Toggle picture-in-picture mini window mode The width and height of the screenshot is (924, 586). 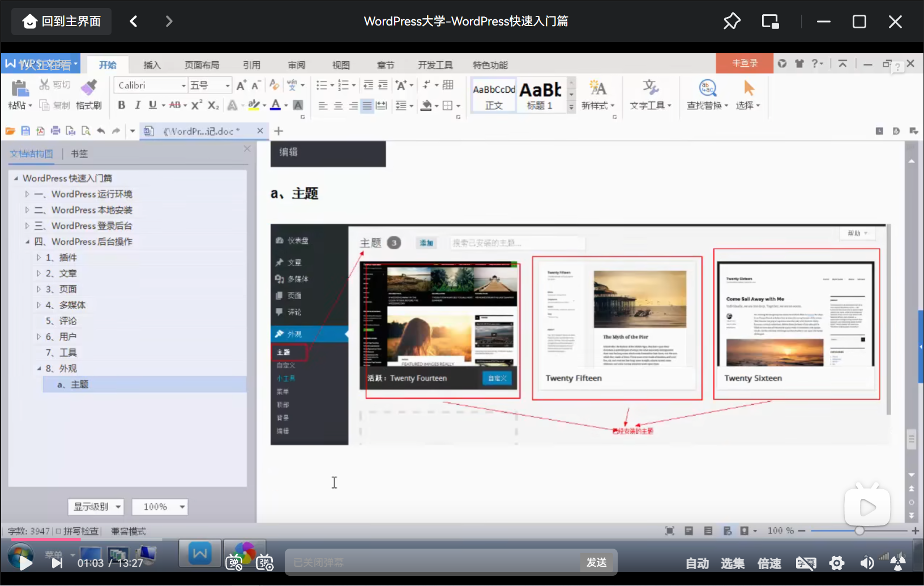tap(770, 22)
